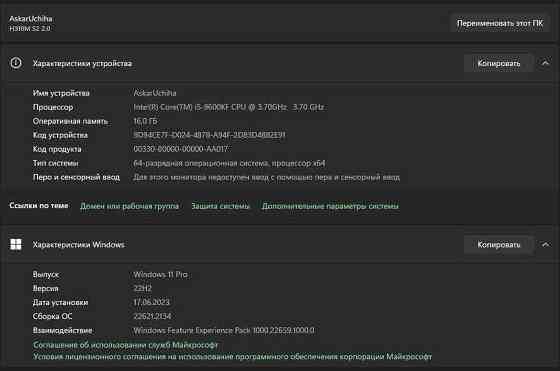Click the Имя устройства label
Screen dimensions: 560x371
click(61, 93)
